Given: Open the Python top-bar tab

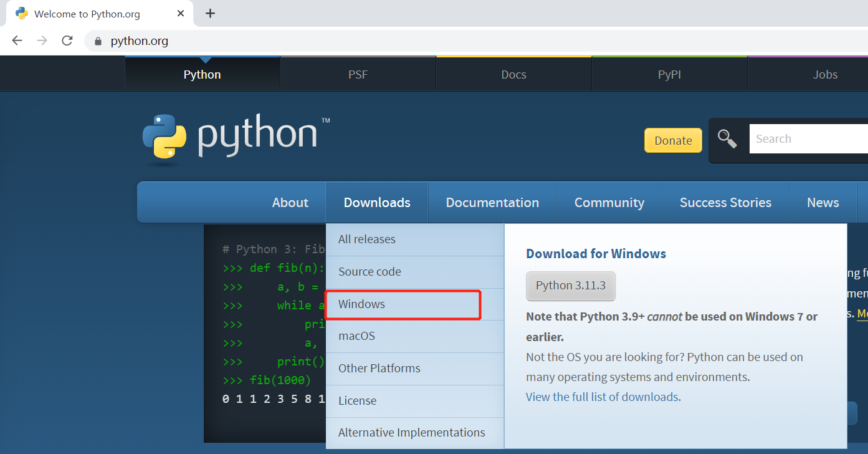Looking at the screenshot, I should tap(203, 74).
